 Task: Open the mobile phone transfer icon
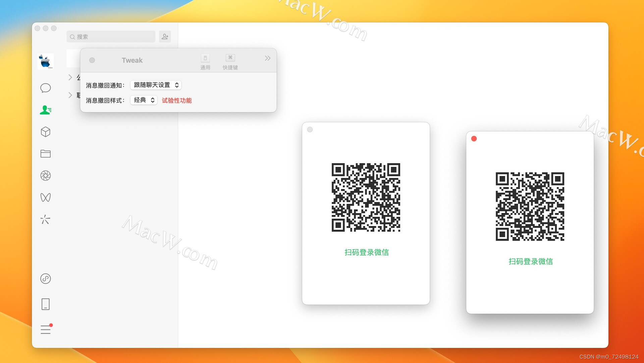point(45,304)
